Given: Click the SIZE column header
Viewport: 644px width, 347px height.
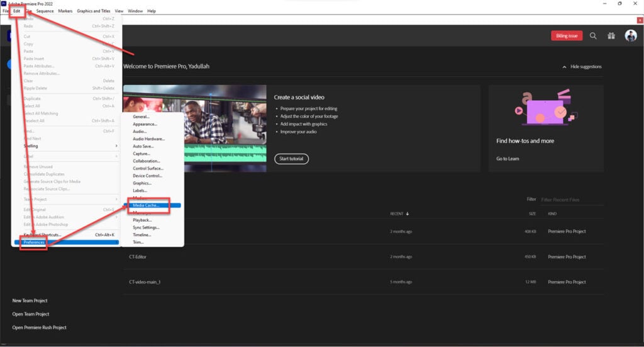Looking at the screenshot, I should coord(532,213).
